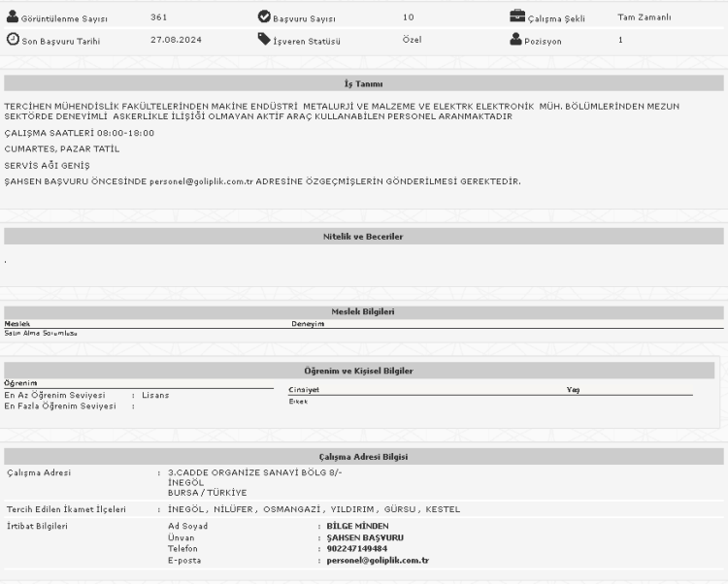Image resolution: width=728 pixels, height=584 pixels.
Task: Click the briefcase icon beside Çalışma Şekli
Action: point(517,16)
